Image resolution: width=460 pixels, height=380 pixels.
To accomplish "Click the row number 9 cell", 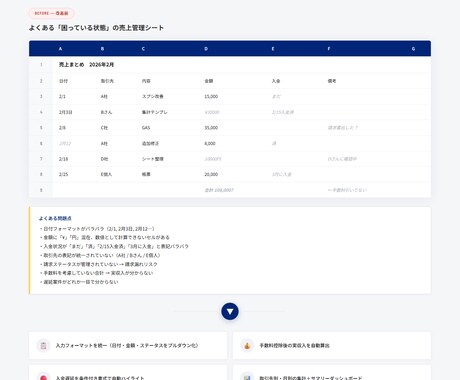I will tap(41, 190).
